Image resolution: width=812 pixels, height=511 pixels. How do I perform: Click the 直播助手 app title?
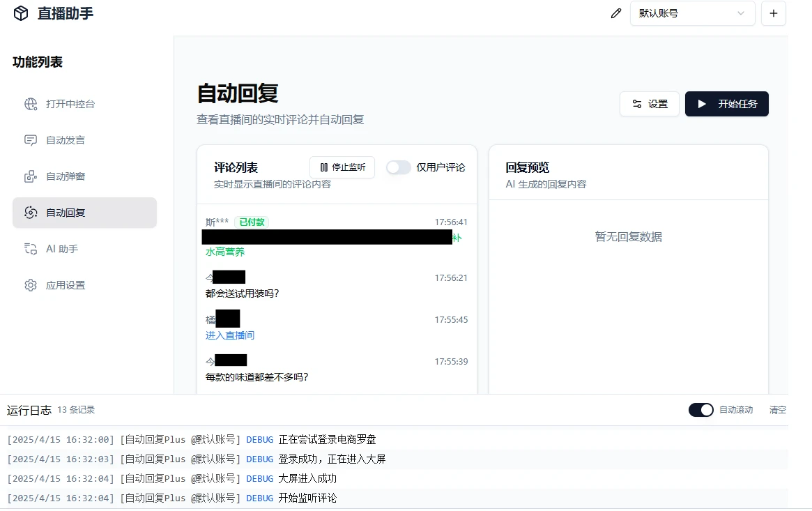pos(66,13)
